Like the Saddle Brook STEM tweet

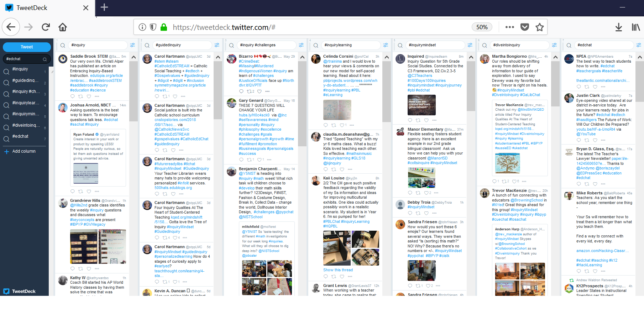pyautogui.click(x=89, y=96)
